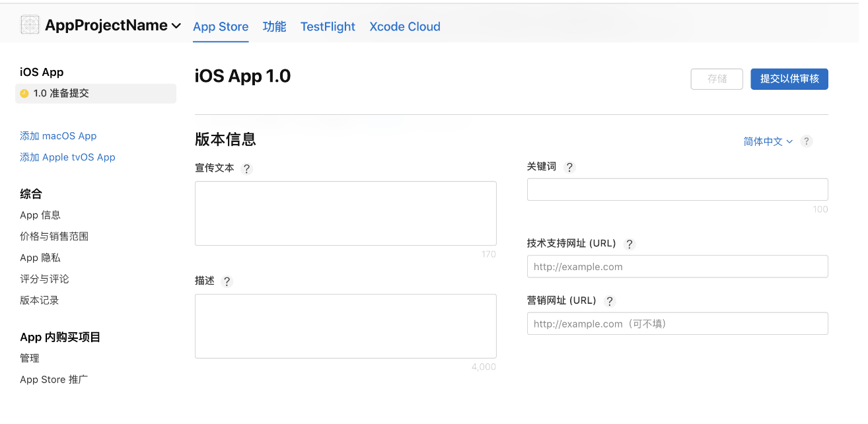
Task: Click the iOS App sidebar heading
Action: [42, 72]
